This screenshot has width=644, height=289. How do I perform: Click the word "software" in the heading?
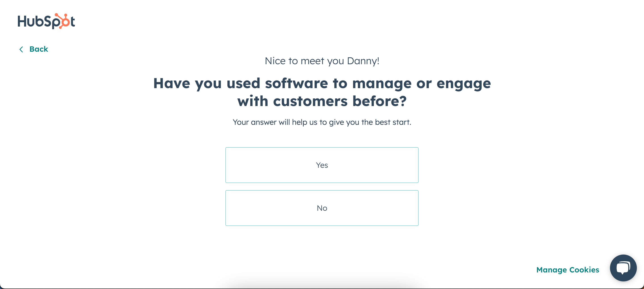point(296,83)
